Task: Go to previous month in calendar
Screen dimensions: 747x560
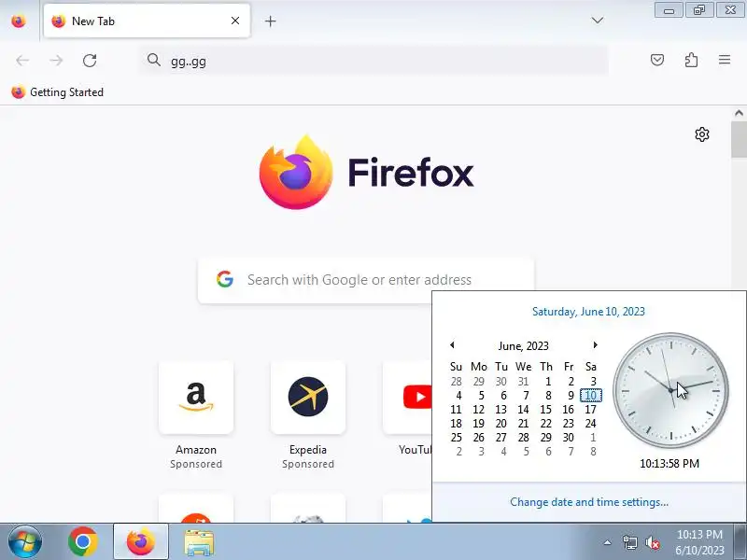Action: pos(452,344)
